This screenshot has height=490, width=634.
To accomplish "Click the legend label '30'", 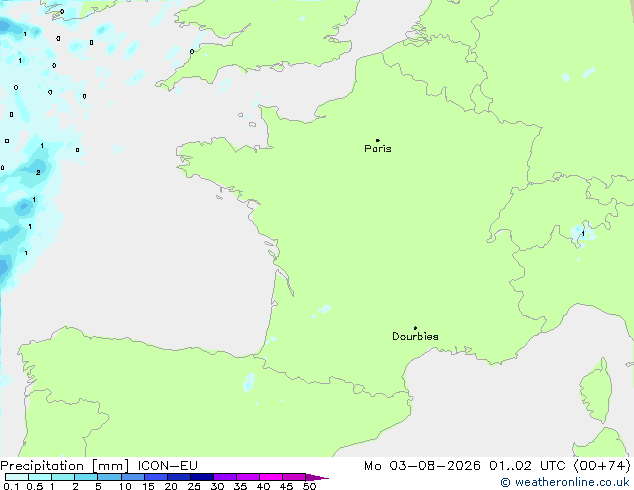I will coord(217,486).
